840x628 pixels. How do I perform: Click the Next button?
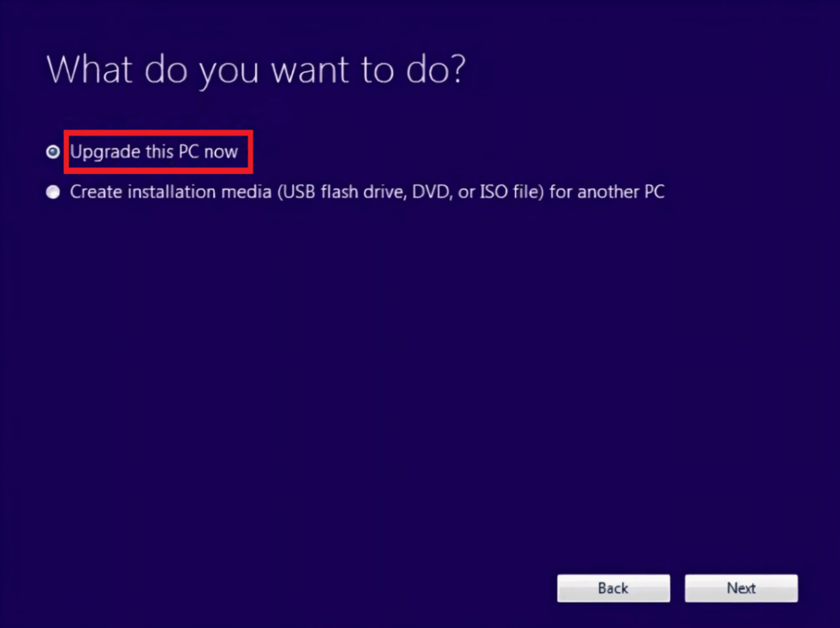coord(741,588)
